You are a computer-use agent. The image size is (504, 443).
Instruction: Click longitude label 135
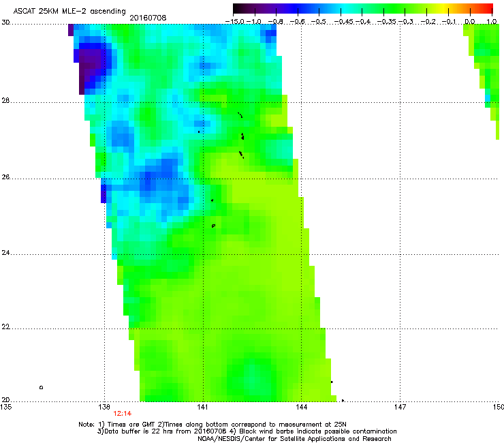tap(5, 407)
